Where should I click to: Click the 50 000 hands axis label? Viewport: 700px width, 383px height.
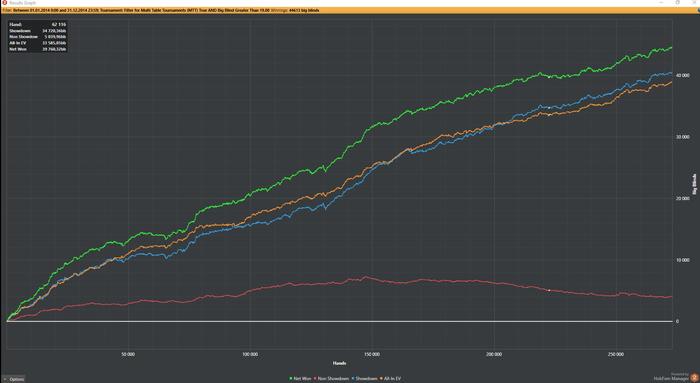coord(128,354)
